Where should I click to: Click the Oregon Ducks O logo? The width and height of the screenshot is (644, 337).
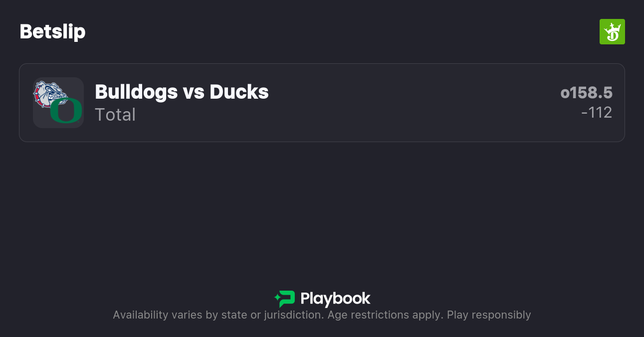66,111
